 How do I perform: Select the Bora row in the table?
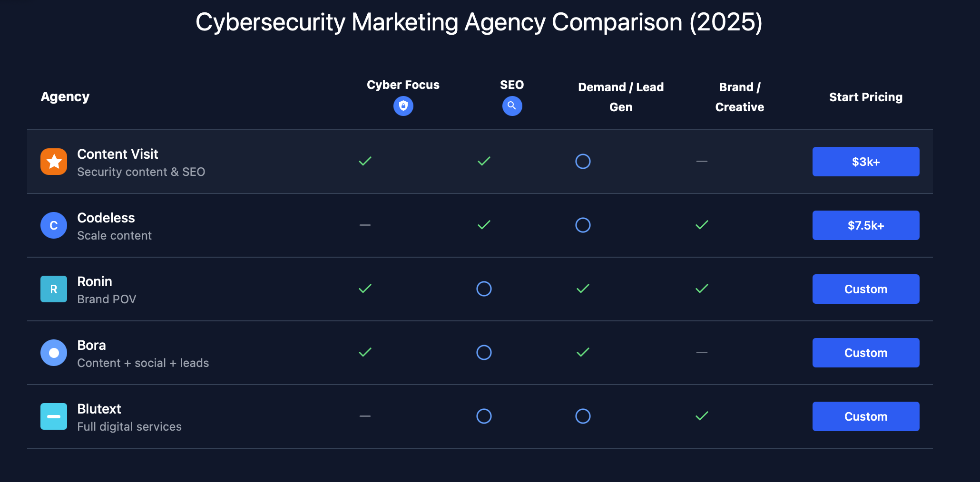[476, 353]
